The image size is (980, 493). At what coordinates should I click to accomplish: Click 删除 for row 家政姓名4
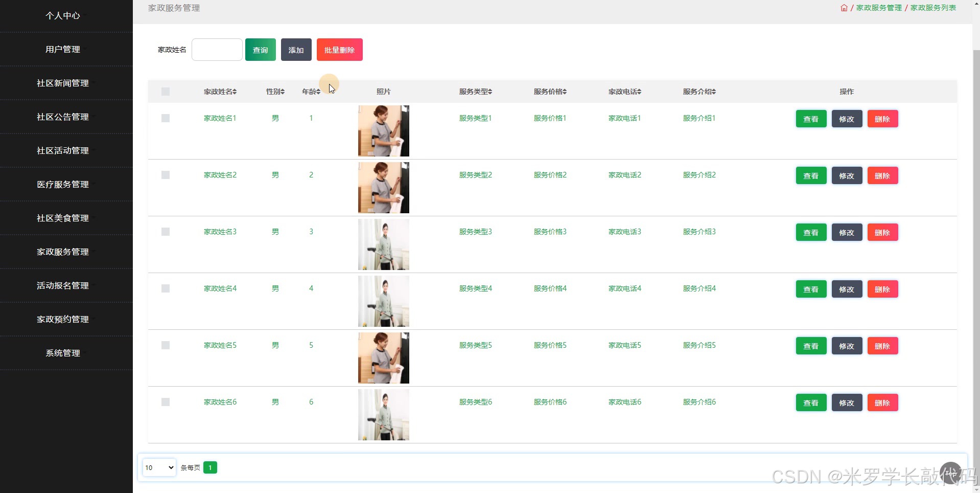pyautogui.click(x=883, y=289)
